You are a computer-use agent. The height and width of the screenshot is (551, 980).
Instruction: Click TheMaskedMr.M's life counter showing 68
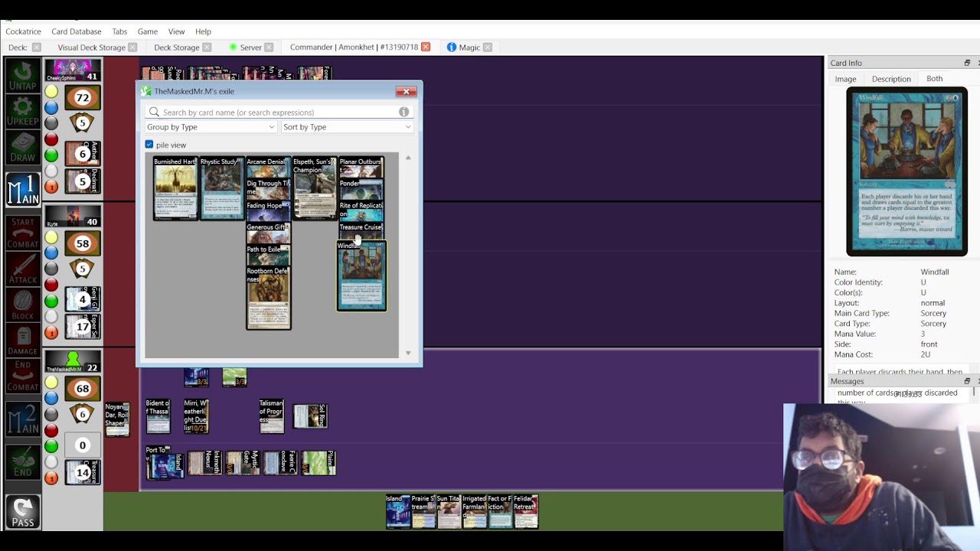tap(83, 389)
